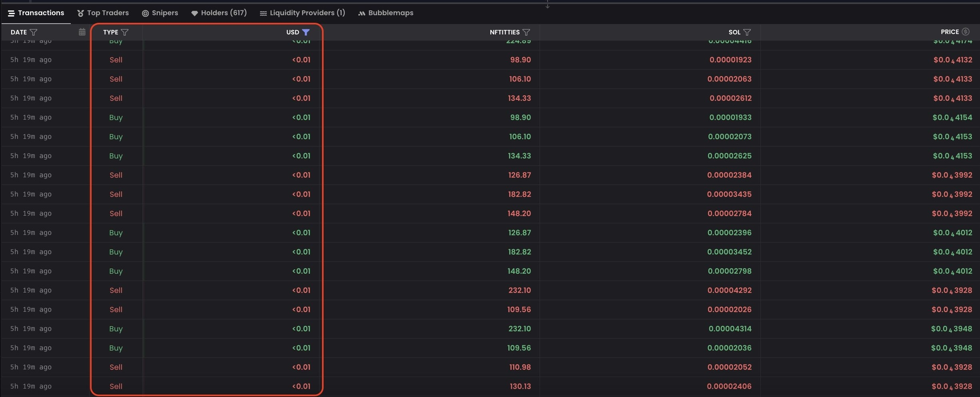Show the Bubblemaps tab

point(390,13)
